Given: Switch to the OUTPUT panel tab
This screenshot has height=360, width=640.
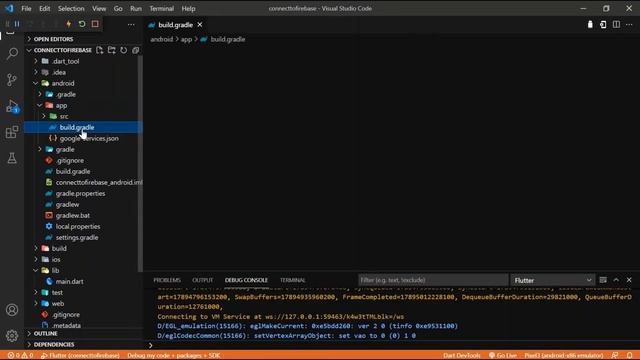Looking at the screenshot, I should coord(202,280).
